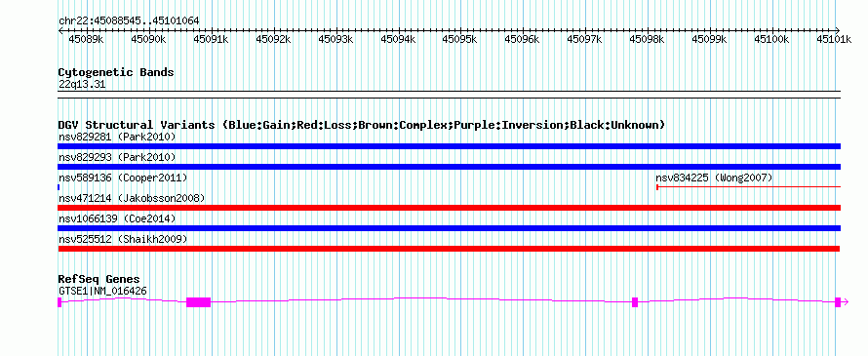
Task: Click the small blue nsv589136 variant mark
Action: pyautogui.click(x=59, y=187)
